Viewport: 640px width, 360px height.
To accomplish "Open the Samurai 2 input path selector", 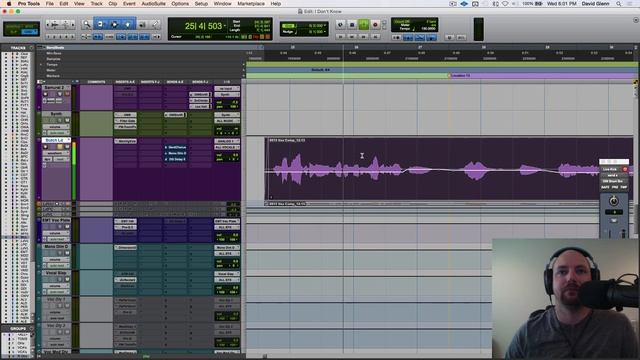I will pos(227,89).
